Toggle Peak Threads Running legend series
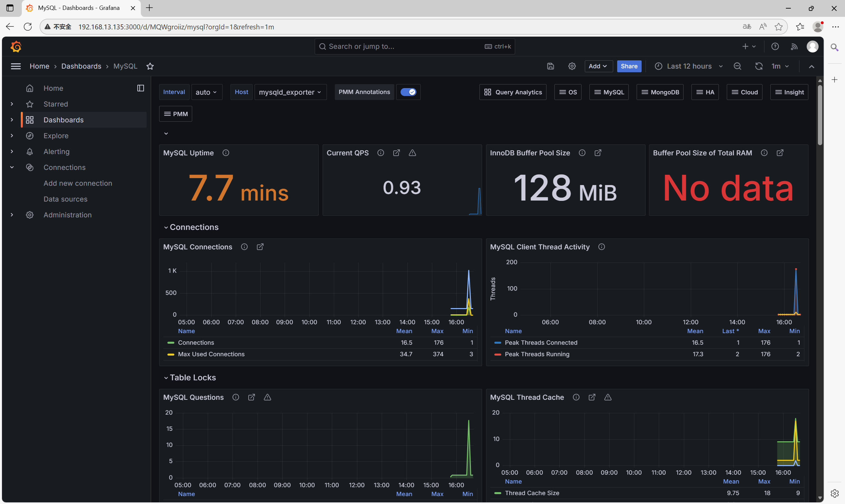Image resolution: width=845 pixels, height=504 pixels. 537,354
